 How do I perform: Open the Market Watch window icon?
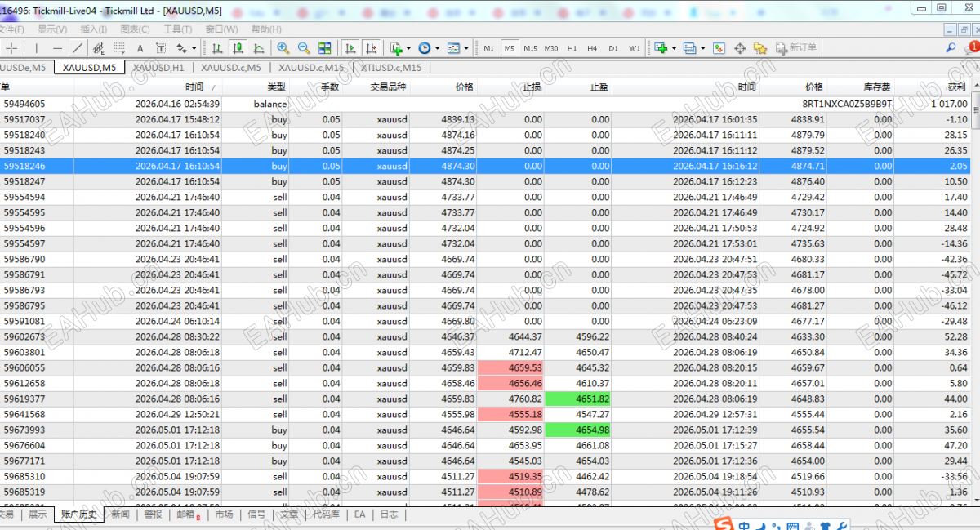click(719, 48)
